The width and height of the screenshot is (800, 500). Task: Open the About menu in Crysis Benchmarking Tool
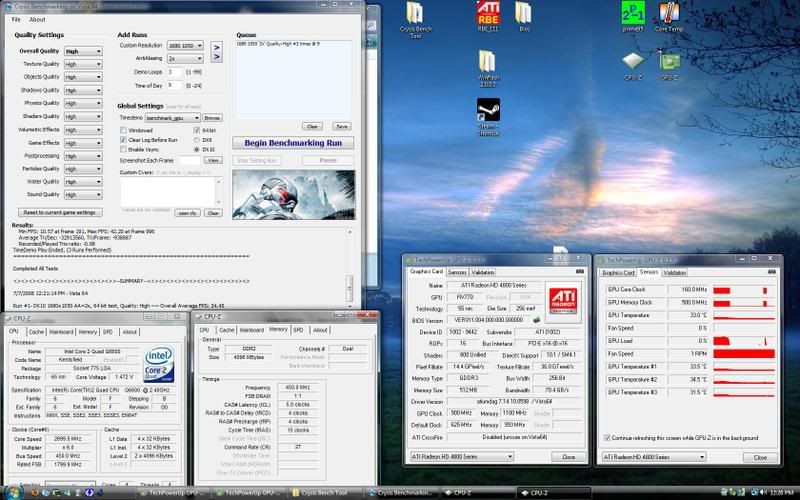(x=37, y=19)
